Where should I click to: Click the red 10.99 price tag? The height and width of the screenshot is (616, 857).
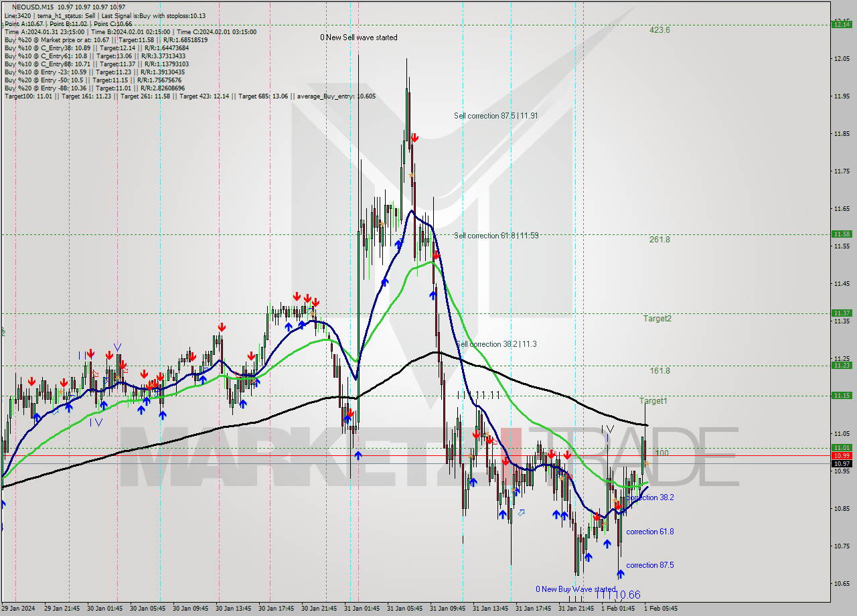click(842, 455)
